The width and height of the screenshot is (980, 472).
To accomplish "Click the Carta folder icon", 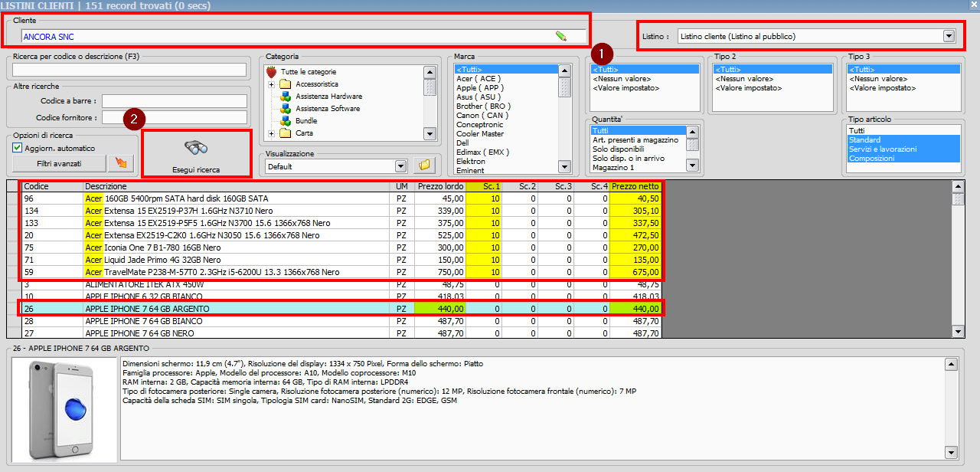I will click(x=286, y=133).
